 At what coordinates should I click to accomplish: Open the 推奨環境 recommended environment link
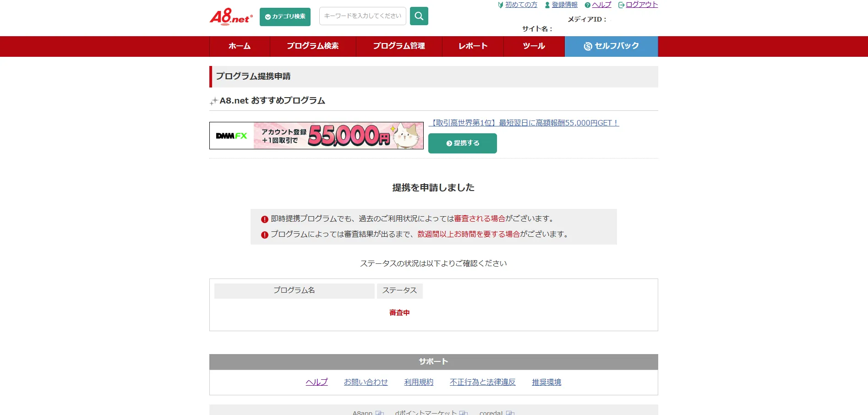[x=546, y=382]
